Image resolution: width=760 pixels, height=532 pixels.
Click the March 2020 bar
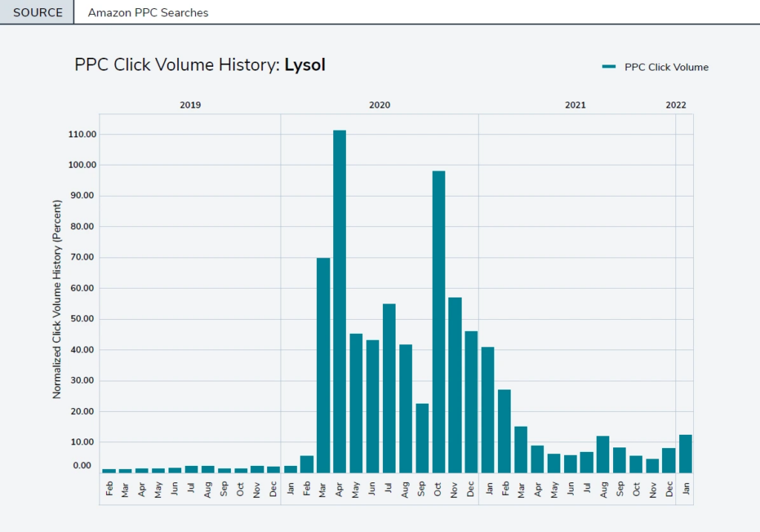(324, 365)
